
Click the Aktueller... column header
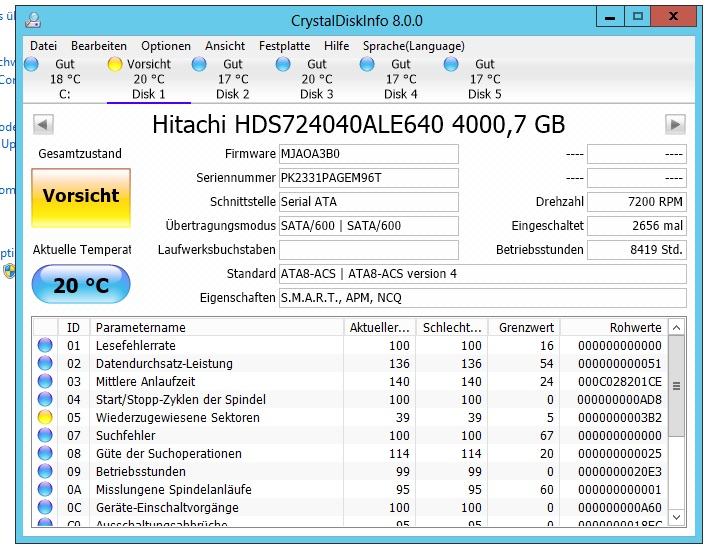380,327
